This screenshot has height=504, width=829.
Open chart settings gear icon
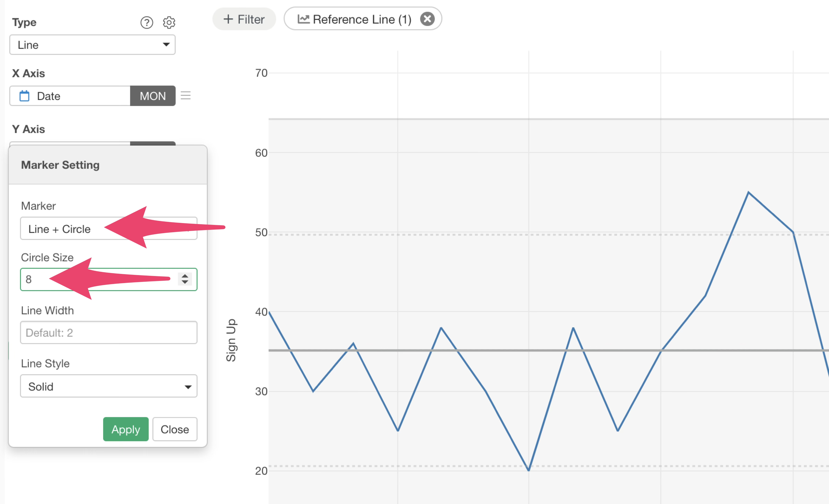[169, 23]
